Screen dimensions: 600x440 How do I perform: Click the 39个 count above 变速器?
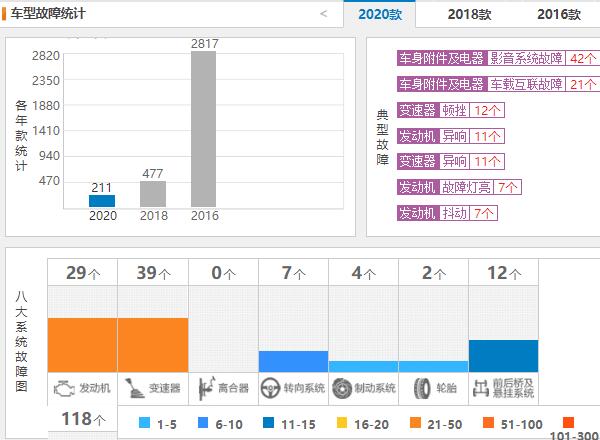point(153,273)
